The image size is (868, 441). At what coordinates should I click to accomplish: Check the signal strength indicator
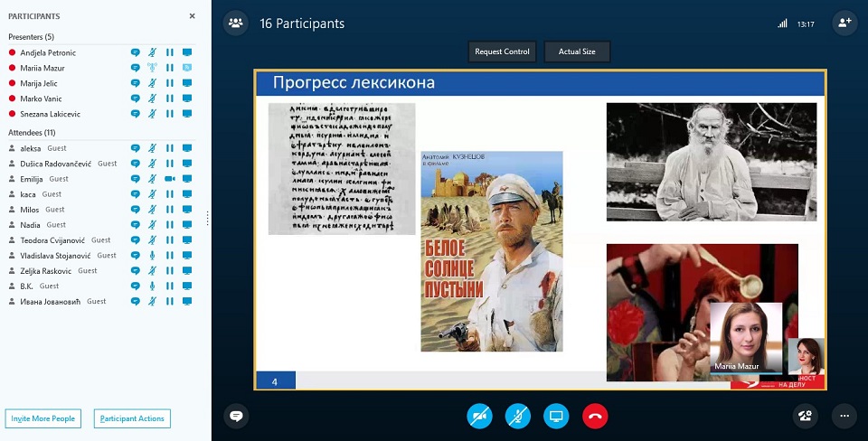pos(782,23)
